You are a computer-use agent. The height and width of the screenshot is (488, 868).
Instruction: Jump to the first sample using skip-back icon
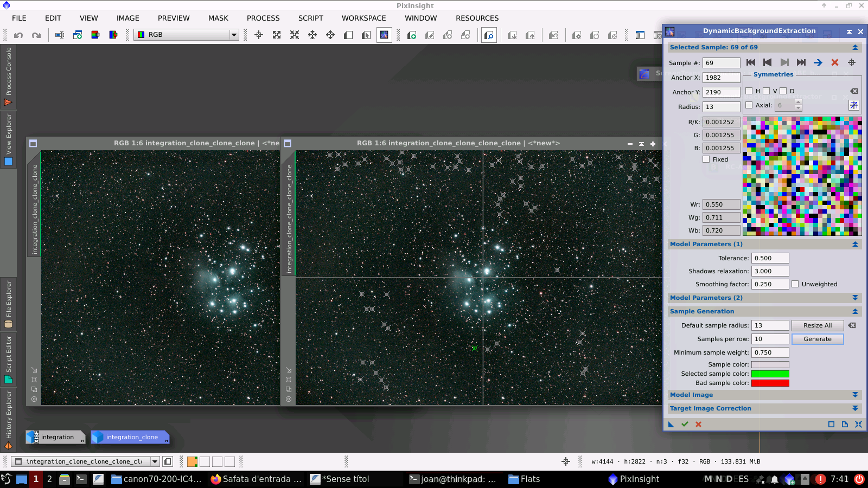tap(750, 62)
